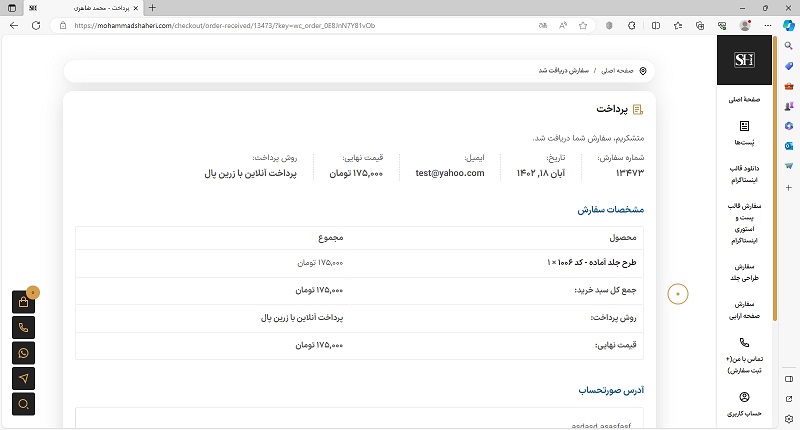This screenshot has height=430, width=800.
Task: Open the Edge Copilot sidebar icon
Action: (789, 25)
